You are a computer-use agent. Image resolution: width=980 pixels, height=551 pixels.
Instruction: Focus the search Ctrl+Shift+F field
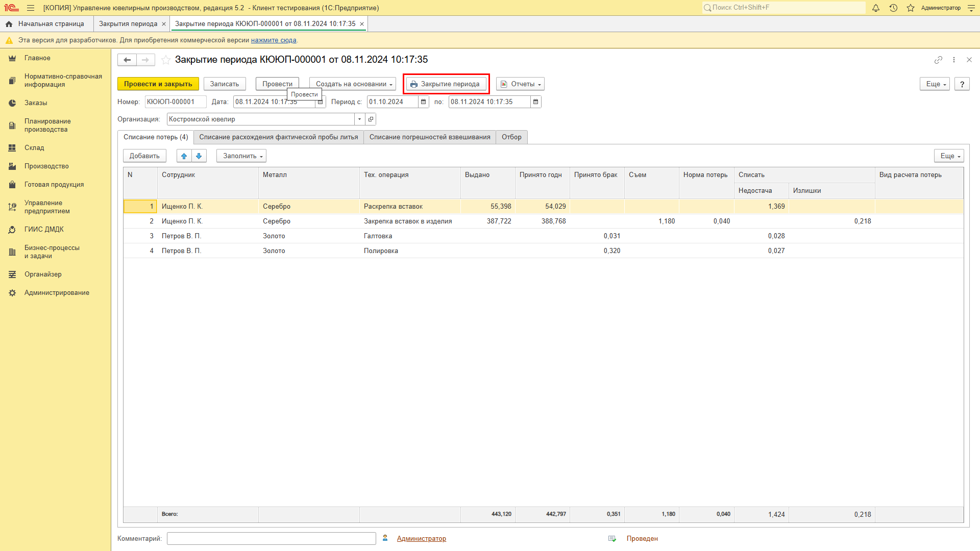[x=784, y=8]
